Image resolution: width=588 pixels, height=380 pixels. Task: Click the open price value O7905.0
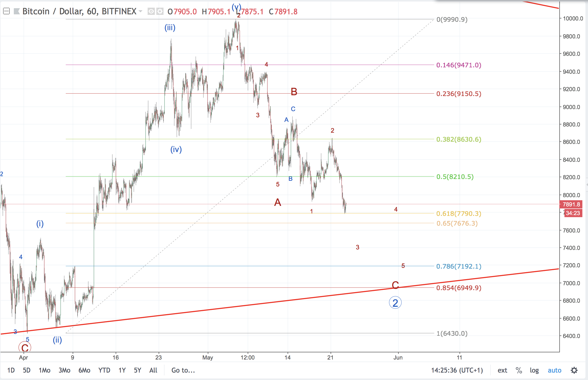(x=182, y=12)
